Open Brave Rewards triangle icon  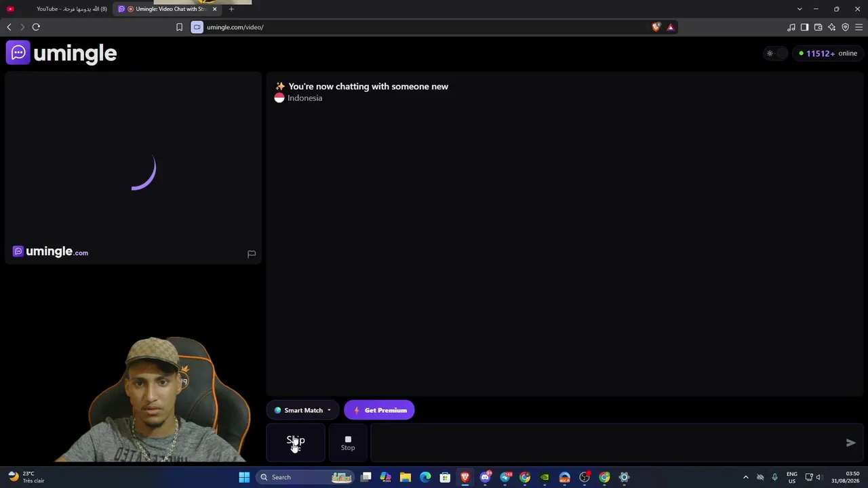click(x=671, y=27)
